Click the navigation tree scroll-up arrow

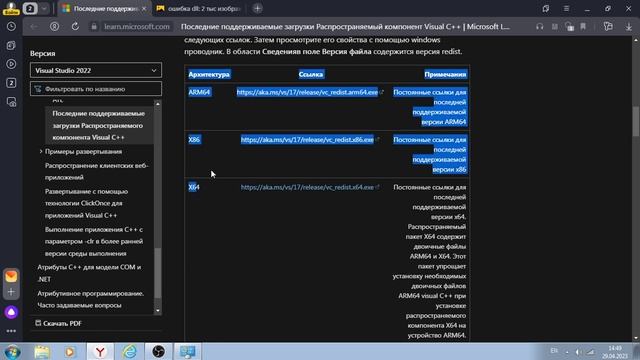point(158,104)
